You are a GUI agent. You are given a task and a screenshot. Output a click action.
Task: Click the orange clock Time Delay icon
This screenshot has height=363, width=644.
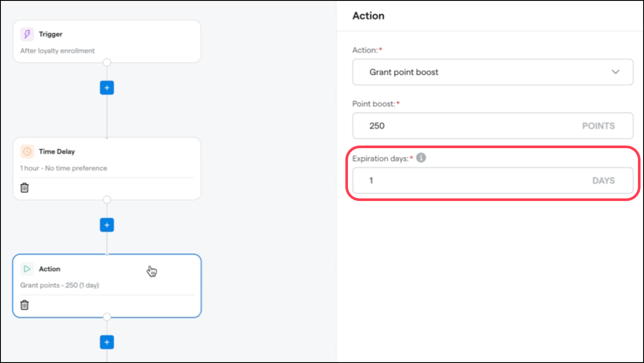click(x=27, y=152)
